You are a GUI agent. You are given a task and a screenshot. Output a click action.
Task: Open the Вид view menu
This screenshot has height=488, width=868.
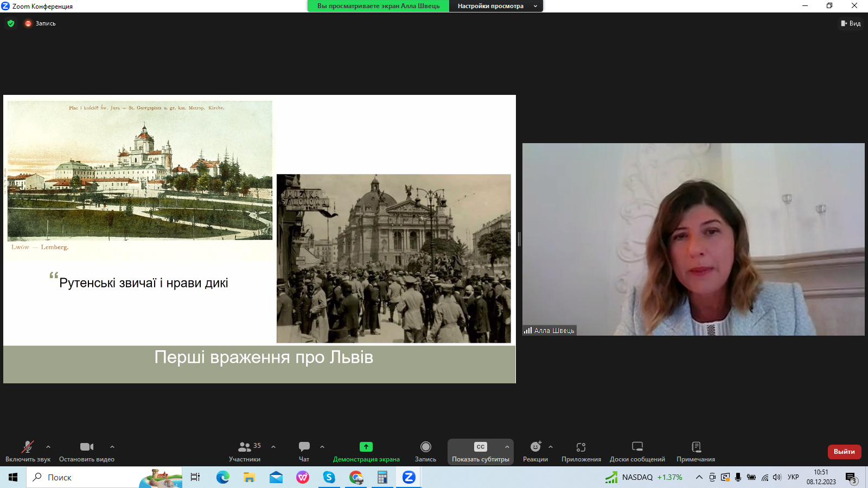(851, 23)
